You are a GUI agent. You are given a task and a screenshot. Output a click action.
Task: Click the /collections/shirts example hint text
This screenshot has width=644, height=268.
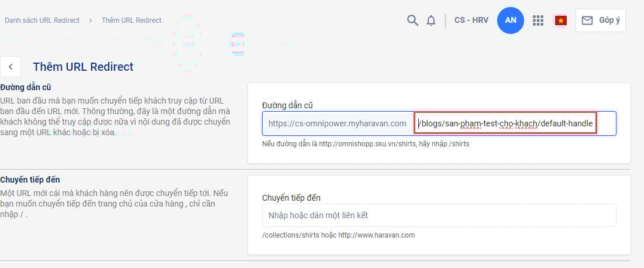[339, 235]
